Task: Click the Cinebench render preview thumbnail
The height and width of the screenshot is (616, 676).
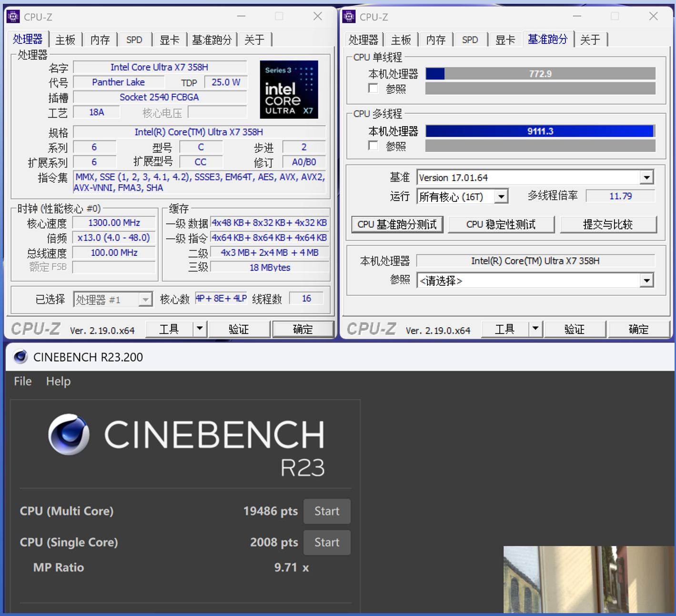Action: 589,579
